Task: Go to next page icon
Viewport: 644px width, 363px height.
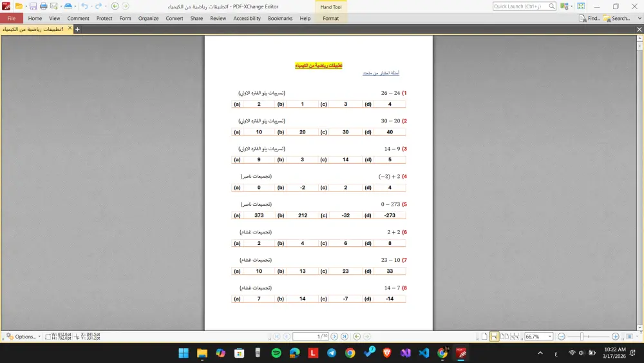Action: click(334, 337)
